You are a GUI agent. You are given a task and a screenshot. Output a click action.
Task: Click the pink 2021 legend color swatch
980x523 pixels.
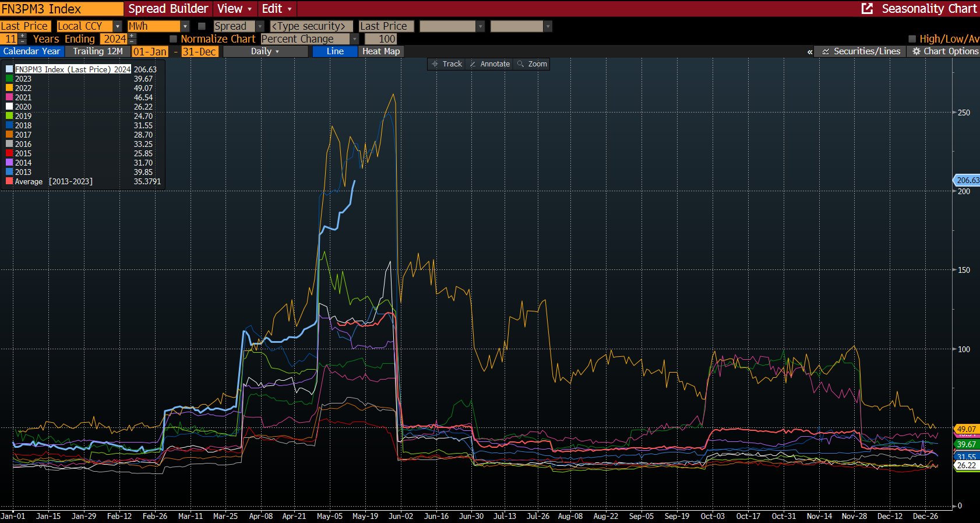[9, 97]
